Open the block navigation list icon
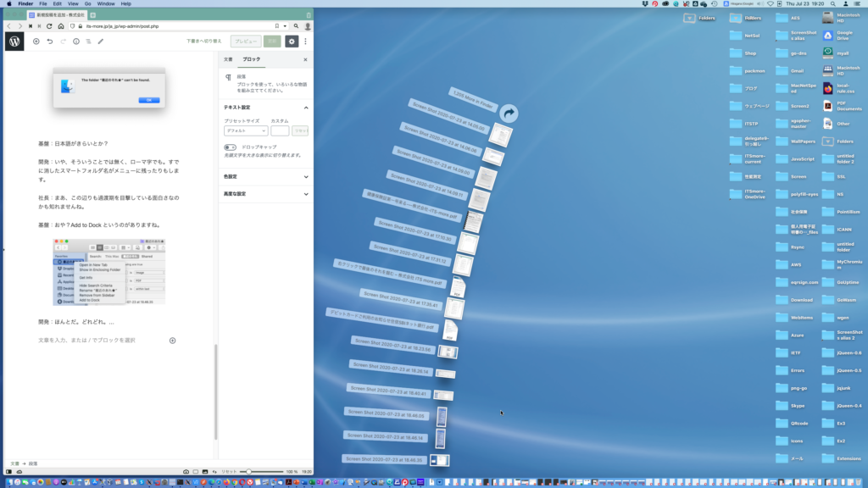This screenshot has height=488, width=868. 88,41
